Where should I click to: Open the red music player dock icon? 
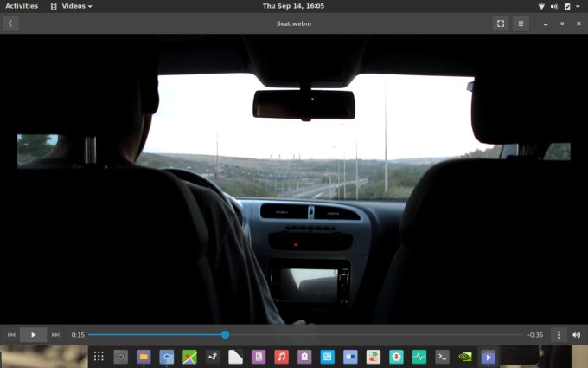(x=281, y=356)
